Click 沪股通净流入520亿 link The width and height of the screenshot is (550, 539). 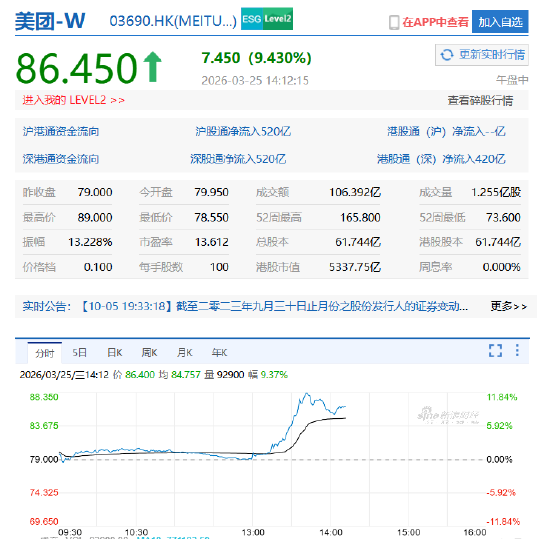tap(243, 132)
